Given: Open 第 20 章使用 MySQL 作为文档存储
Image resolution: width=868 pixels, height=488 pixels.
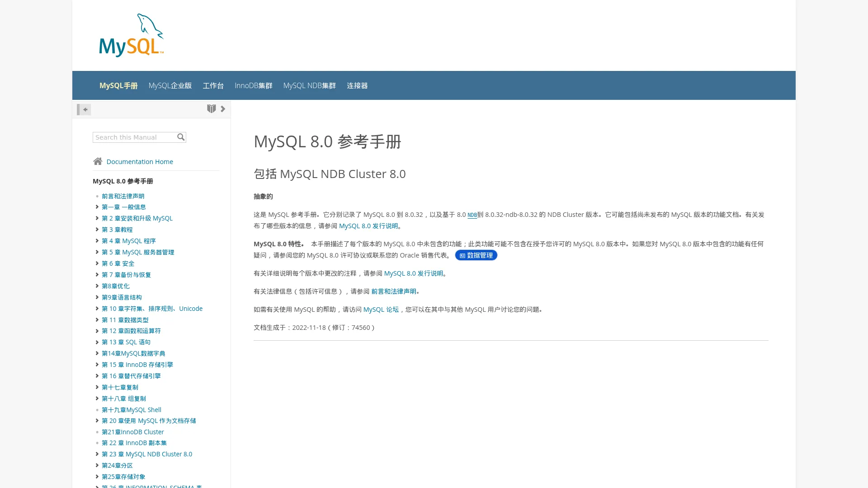Looking at the screenshot, I should tap(149, 421).
